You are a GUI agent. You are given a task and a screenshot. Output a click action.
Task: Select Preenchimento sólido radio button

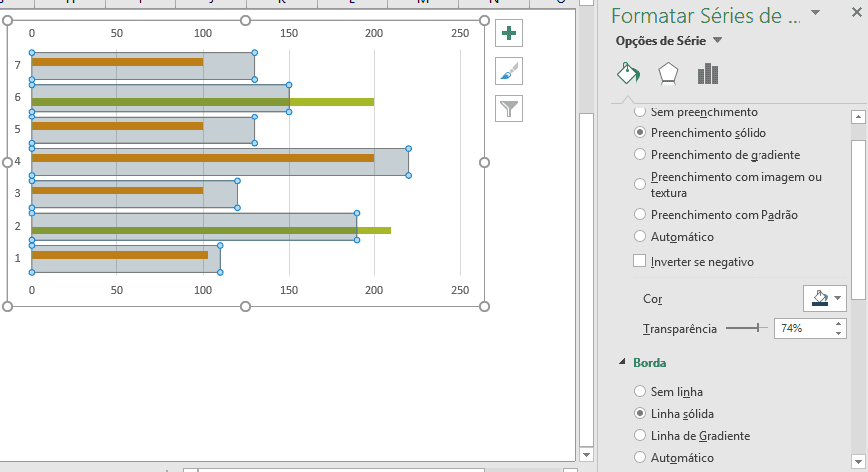tap(640, 133)
